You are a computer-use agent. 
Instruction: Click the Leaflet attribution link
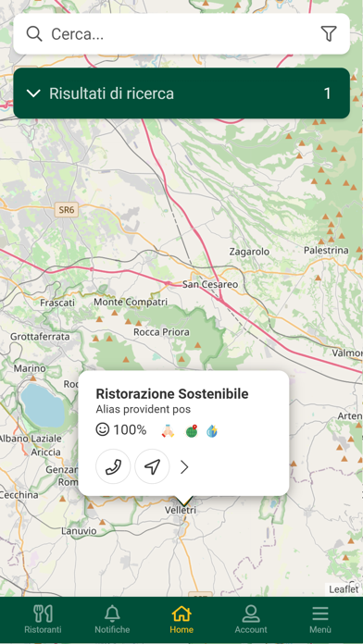point(344,589)
